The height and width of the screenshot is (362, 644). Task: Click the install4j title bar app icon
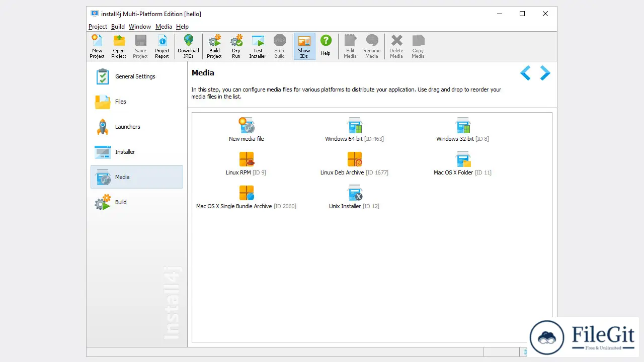click(95, 14)
